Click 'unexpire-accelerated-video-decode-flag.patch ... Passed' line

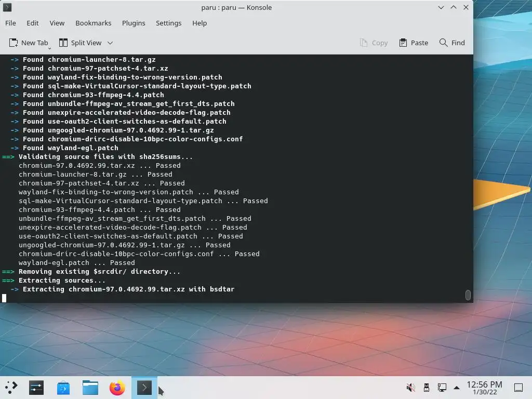(133, 228)
